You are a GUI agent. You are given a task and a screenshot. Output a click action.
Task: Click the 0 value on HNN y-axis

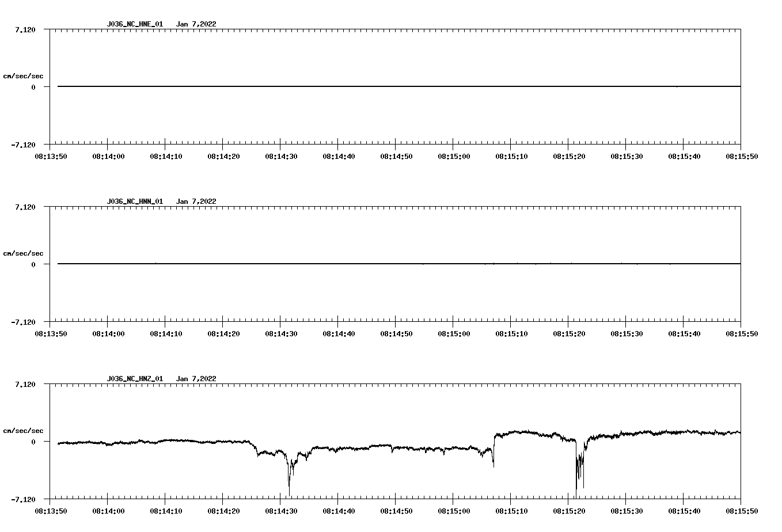[33, 264]
